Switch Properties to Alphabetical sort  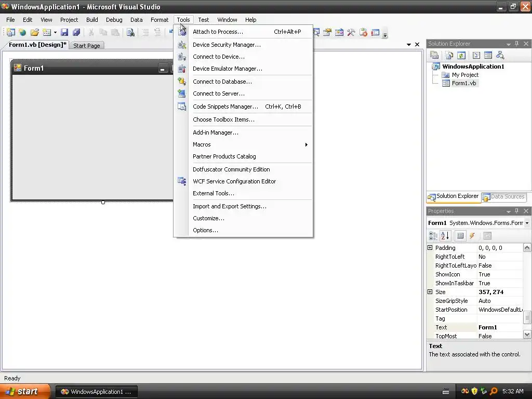(x=445, y=235)
